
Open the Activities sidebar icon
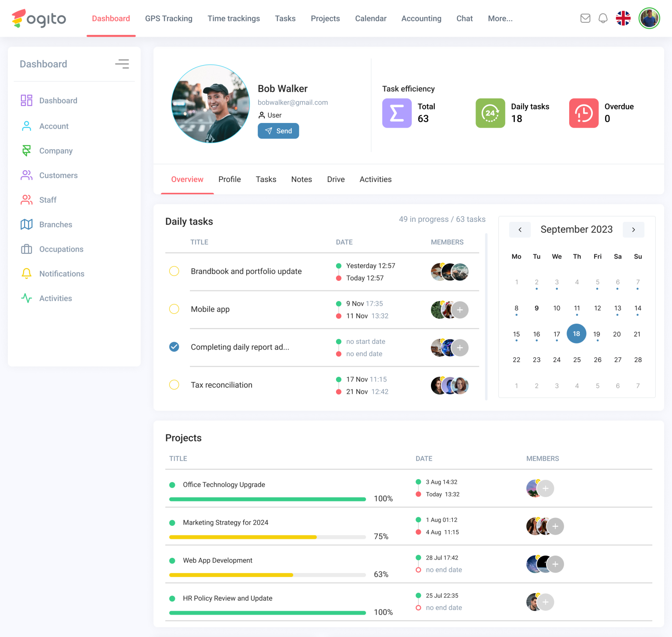(x=26, y=298)
